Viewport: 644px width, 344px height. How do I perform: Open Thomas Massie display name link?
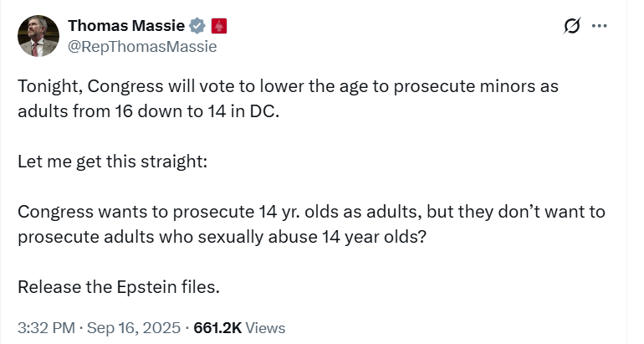pyautogui.click(x=126, y=25)
